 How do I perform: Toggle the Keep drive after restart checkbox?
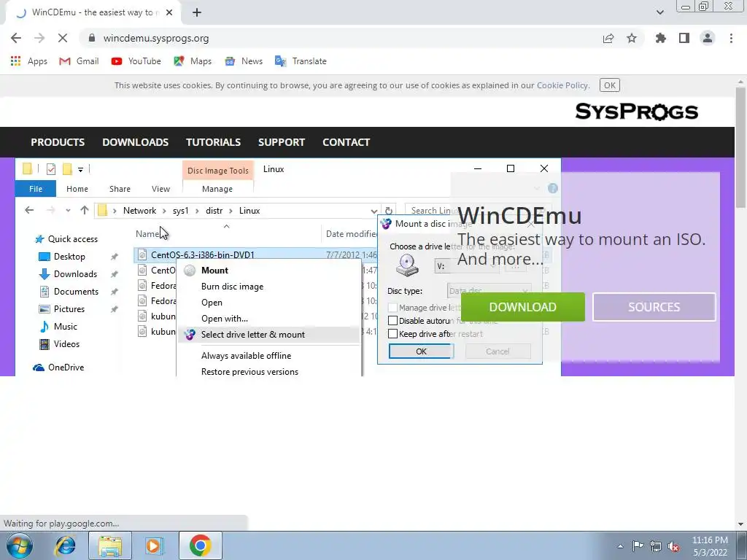(x=392, y=334)
